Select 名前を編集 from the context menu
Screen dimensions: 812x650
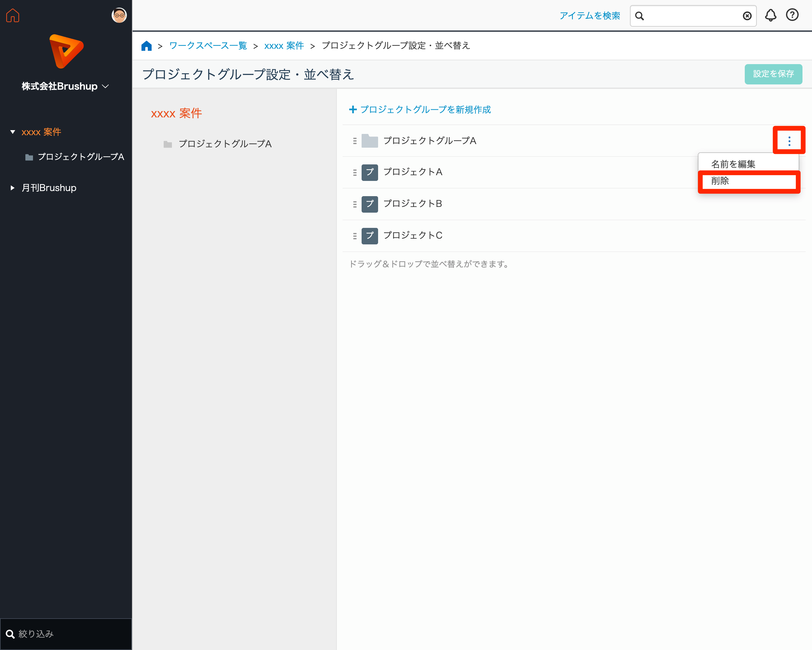point(733,164)
